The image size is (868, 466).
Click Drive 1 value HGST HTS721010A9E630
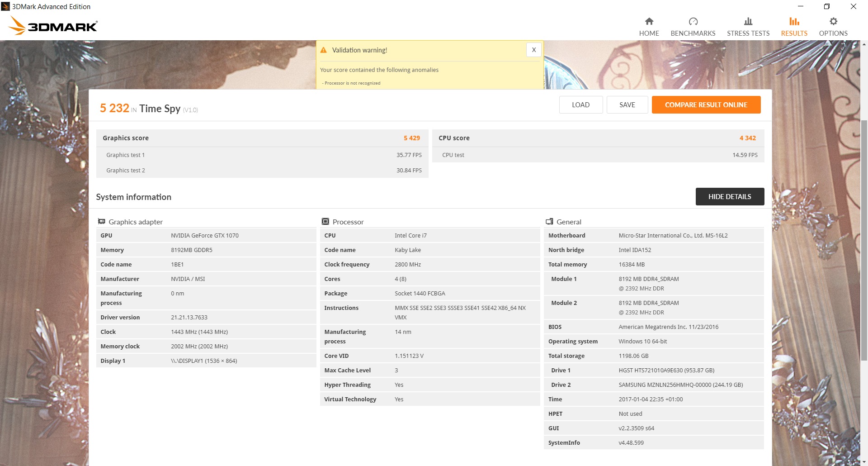click(666, 370)
